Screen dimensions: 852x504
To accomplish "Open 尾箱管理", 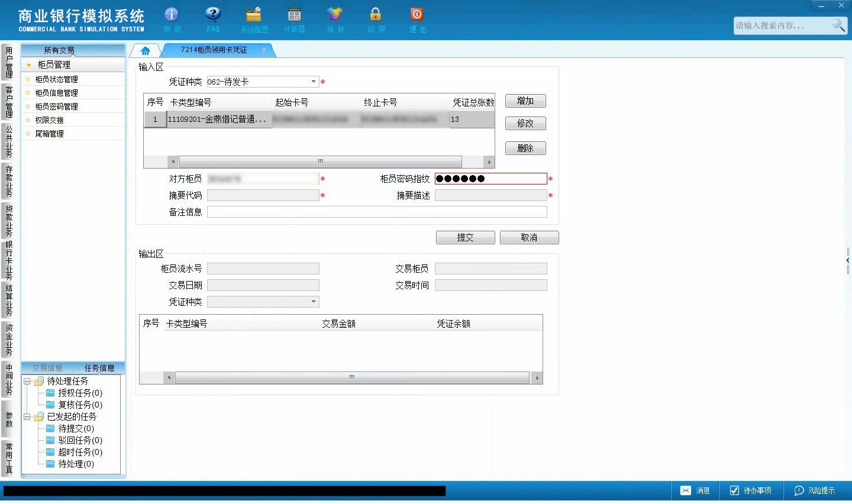I will pos(49,134).
